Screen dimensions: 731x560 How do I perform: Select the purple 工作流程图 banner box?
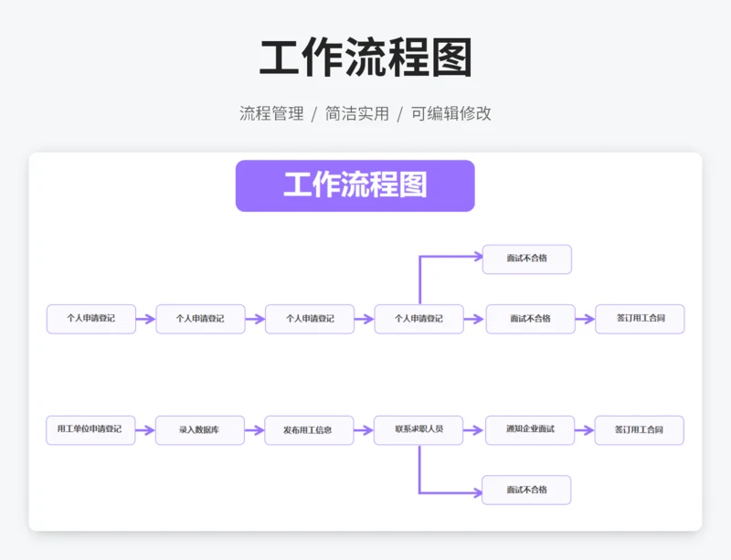coord(355,185)
